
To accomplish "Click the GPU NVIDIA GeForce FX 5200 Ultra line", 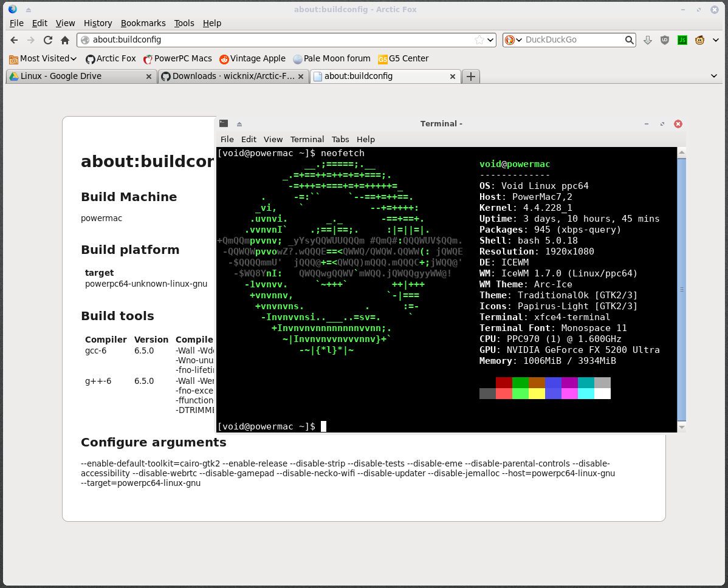I will [x=569, y=350].
